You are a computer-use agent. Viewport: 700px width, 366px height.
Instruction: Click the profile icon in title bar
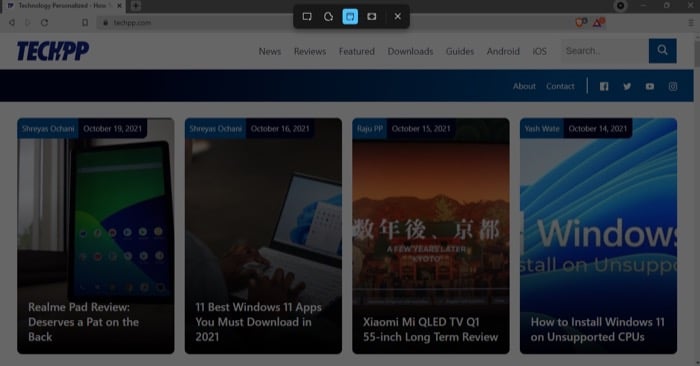620,6
